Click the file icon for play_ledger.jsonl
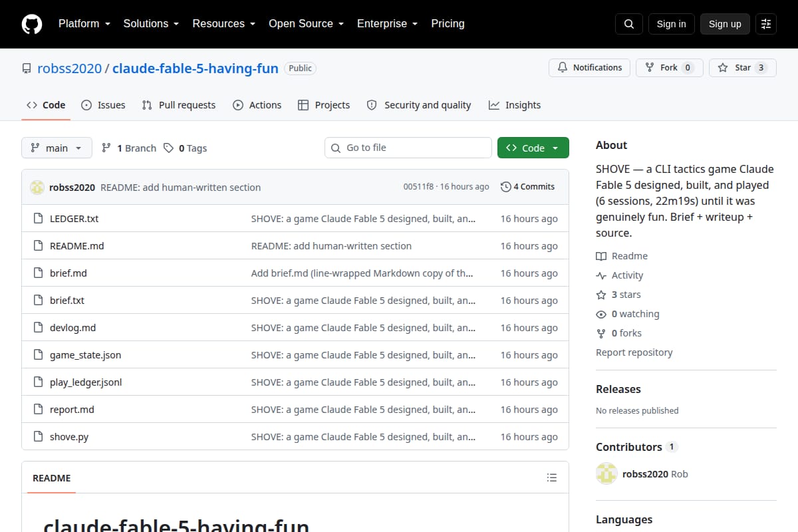Image resolution: width=798 pixels, height=532 pixels. (x=38, y=382)
